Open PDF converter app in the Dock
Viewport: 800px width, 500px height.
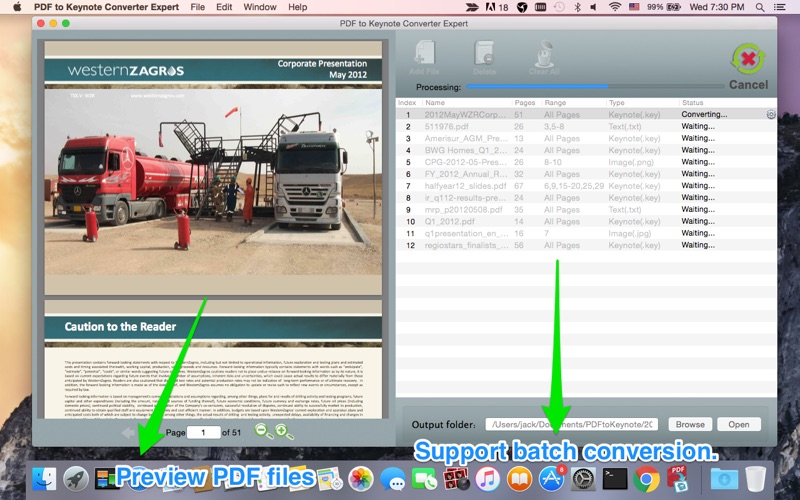point(678,479)
